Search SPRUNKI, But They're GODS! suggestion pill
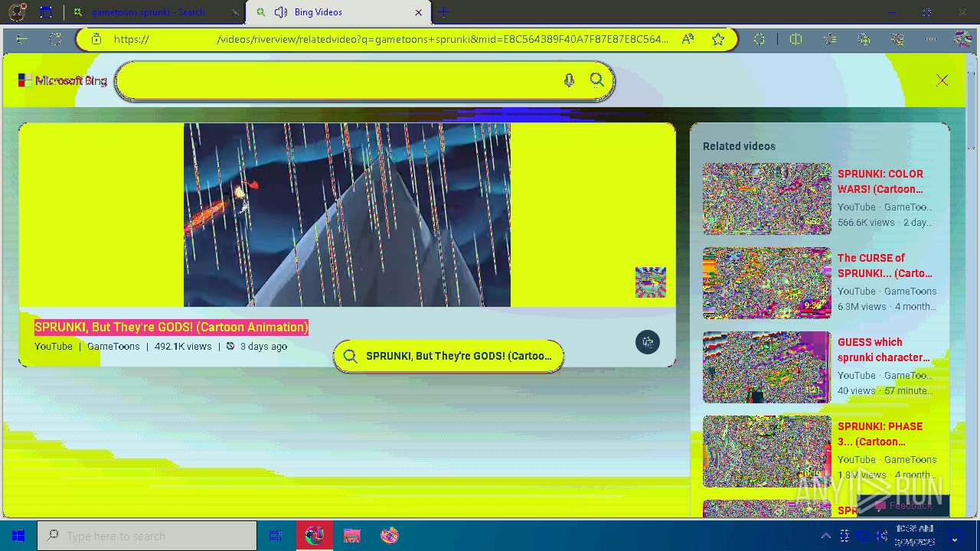 point(449,356)
